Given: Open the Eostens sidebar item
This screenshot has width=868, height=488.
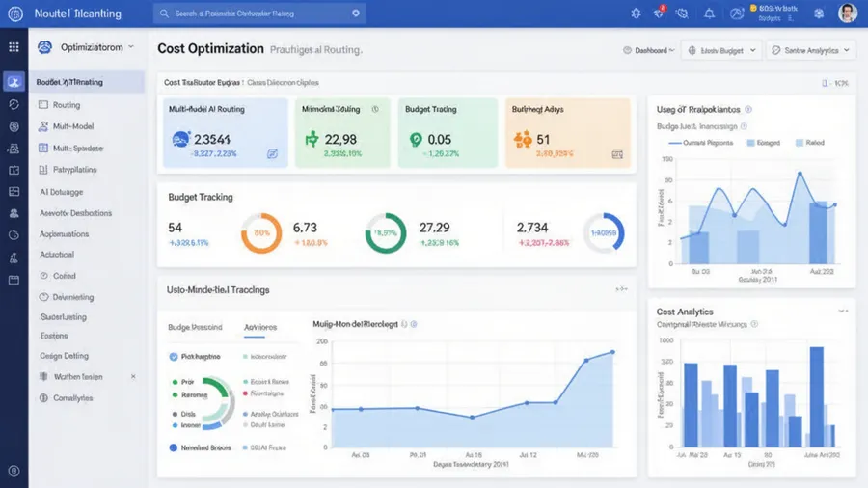Looking at the screenshot, I should point(54,336).
